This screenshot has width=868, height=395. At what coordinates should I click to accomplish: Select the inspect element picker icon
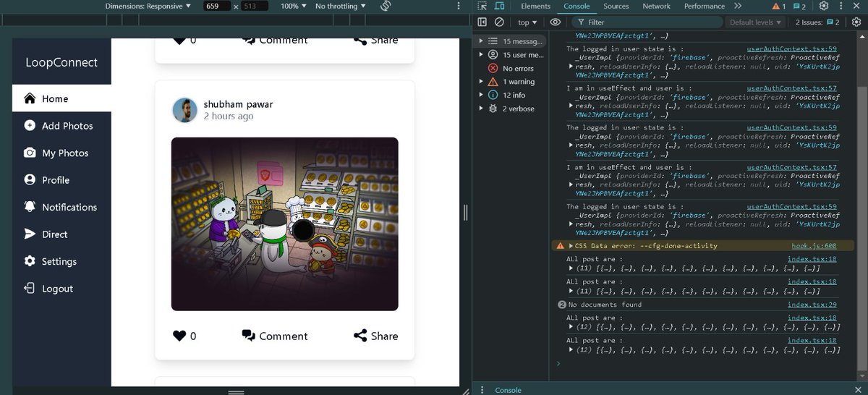click(x=482, y=6)
